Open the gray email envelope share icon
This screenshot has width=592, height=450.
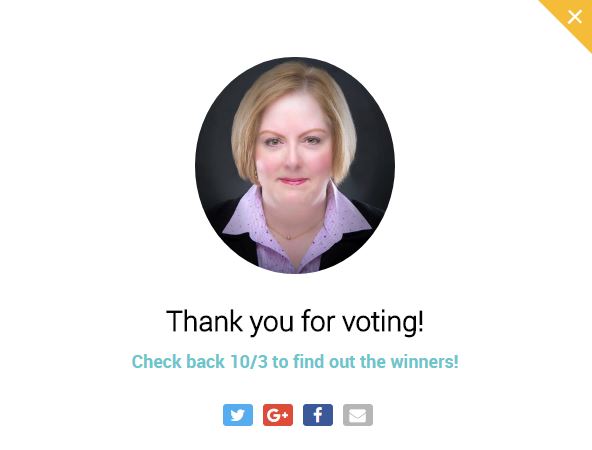(358, 415)
